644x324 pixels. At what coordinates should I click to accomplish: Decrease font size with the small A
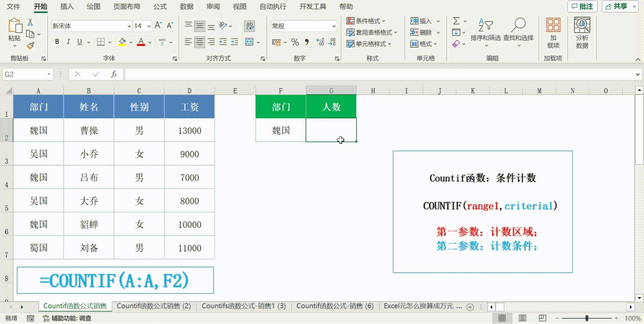click(170, 25)
